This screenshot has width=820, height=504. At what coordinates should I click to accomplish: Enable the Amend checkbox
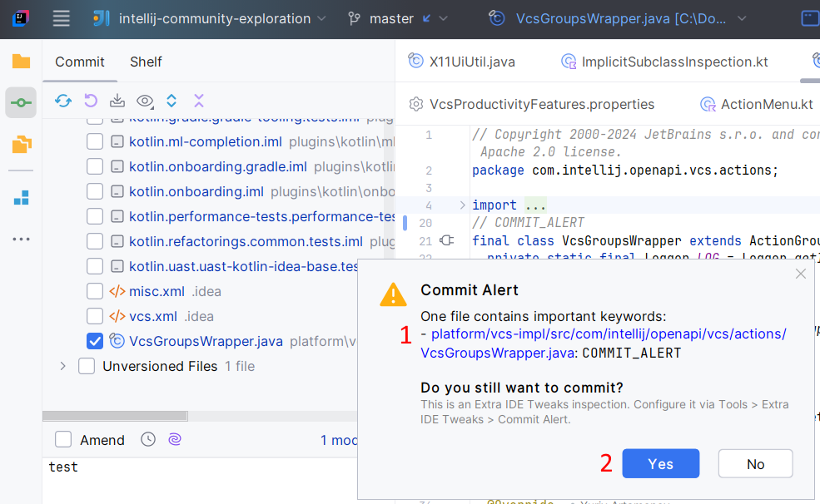click(63, 440)
